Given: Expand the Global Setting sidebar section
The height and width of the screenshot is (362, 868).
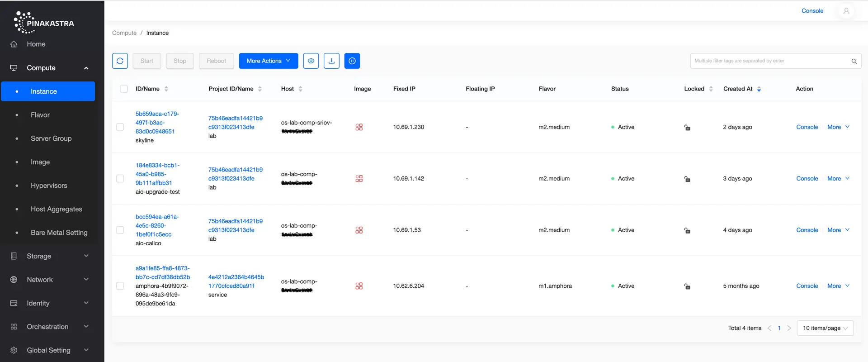Looking at the screenshot, I should tap(86, 350).
